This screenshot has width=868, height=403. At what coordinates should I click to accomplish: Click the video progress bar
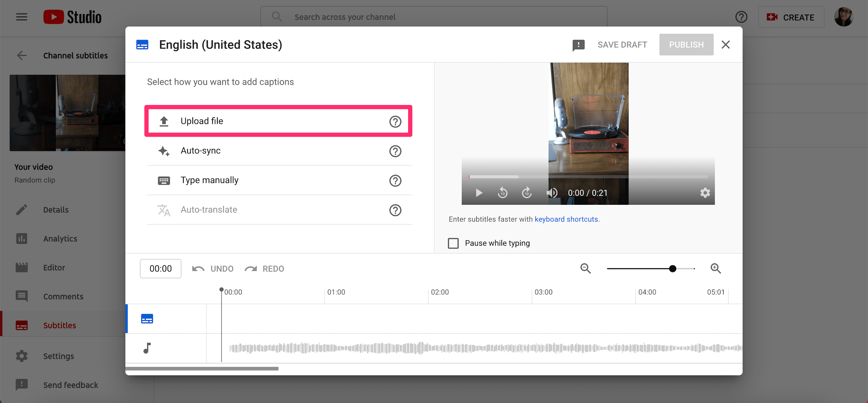click(x=588, y=177)
